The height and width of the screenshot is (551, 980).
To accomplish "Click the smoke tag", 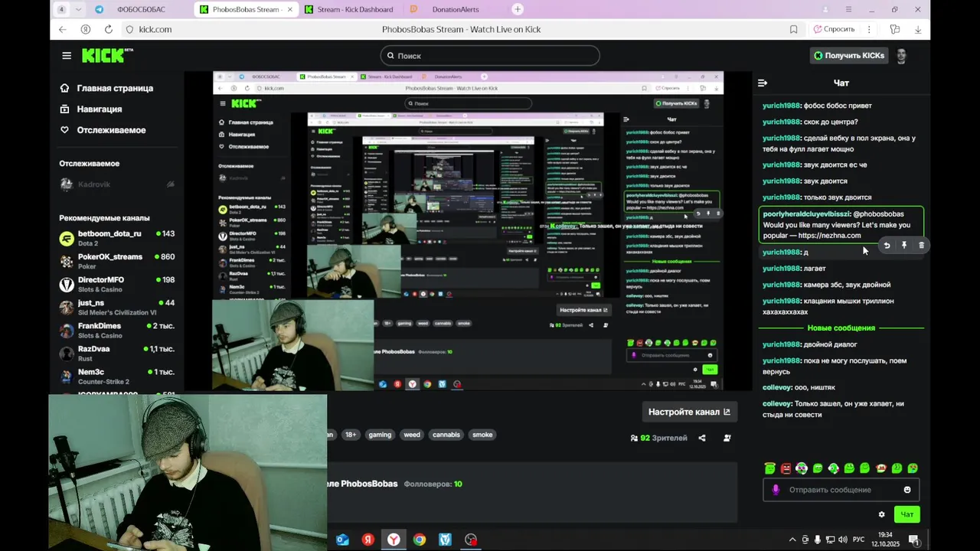I will tap(482, 435).
